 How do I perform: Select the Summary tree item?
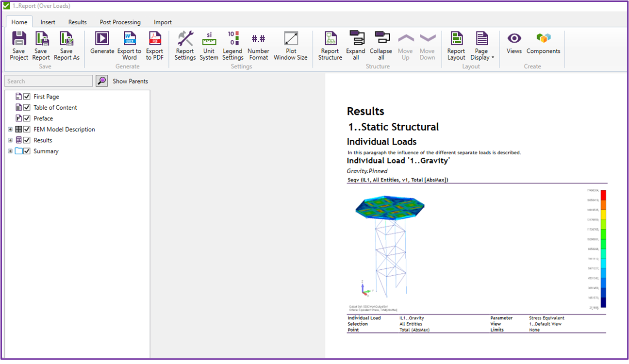click(46, 151)
